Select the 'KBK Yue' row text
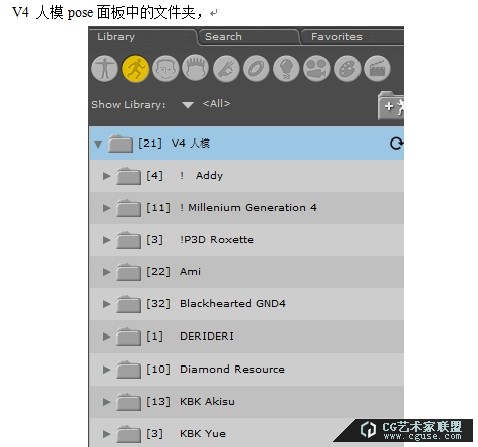Image resolution: width=478 pixels, height=447 pixels. 203,434
